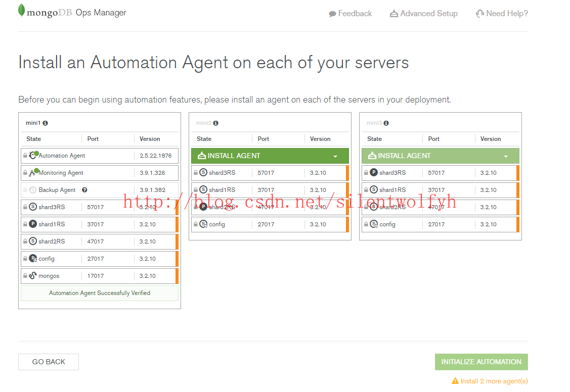Click the Version column header in mini3
This screenshot has width=570, height=392.
pyautogui.click(x=491, y=139)
